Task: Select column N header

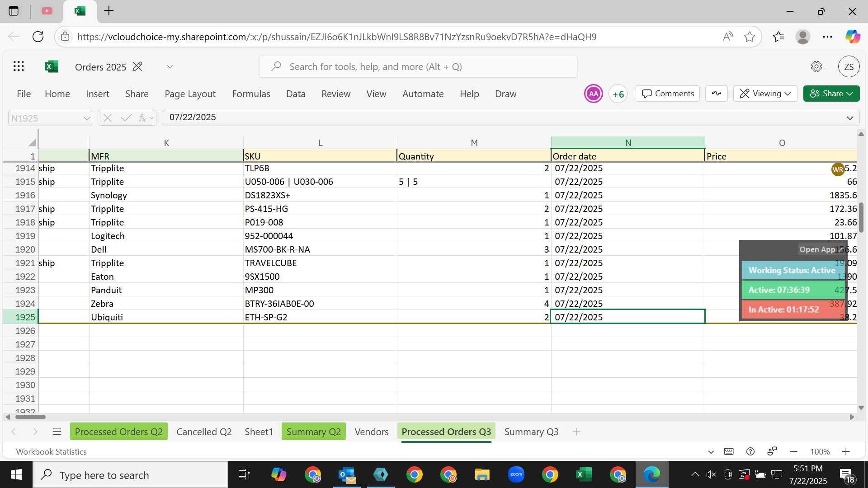Action: (x=628, y=142)
